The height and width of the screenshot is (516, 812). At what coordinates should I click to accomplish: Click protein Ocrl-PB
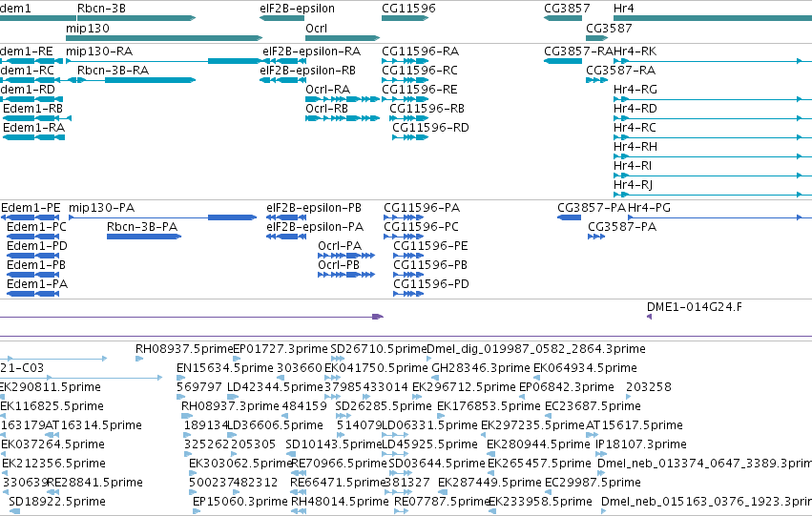click(339, 265)
